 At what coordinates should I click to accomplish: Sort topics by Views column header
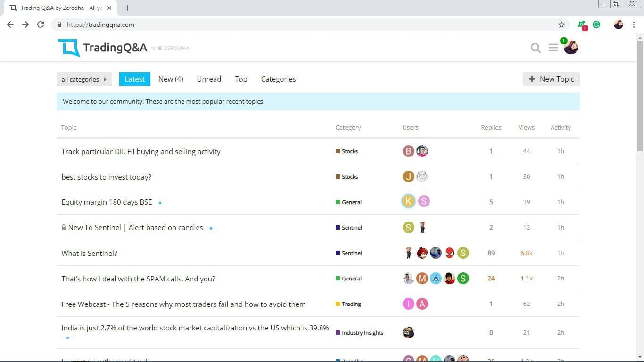pyautogui.click(x=526, y=127)
